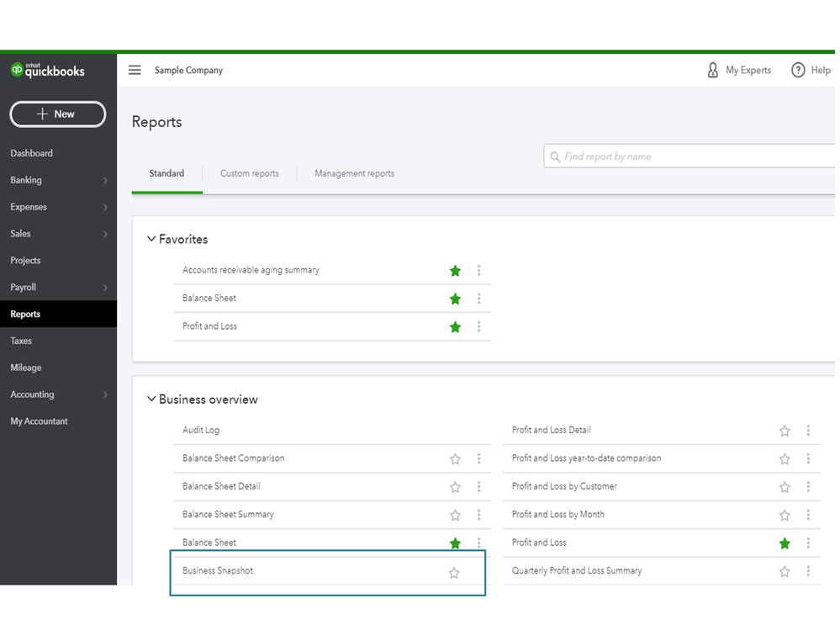Expand the Banking sidebar submenu arrow
The image size is (840, 630).
pyautogui.click(x=105, y=181)
